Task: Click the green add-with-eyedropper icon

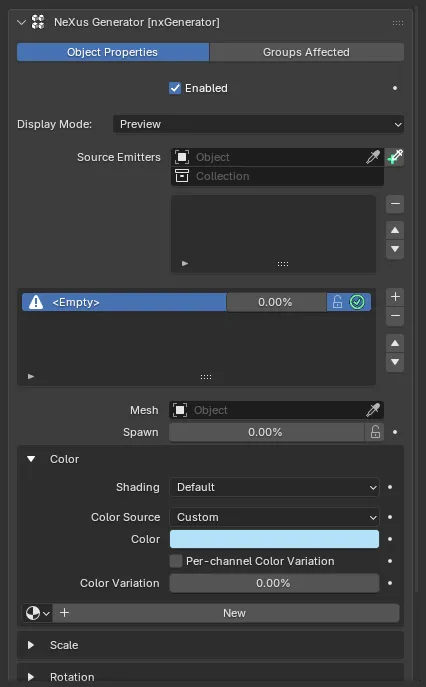Action: click(x=395, y=157)
